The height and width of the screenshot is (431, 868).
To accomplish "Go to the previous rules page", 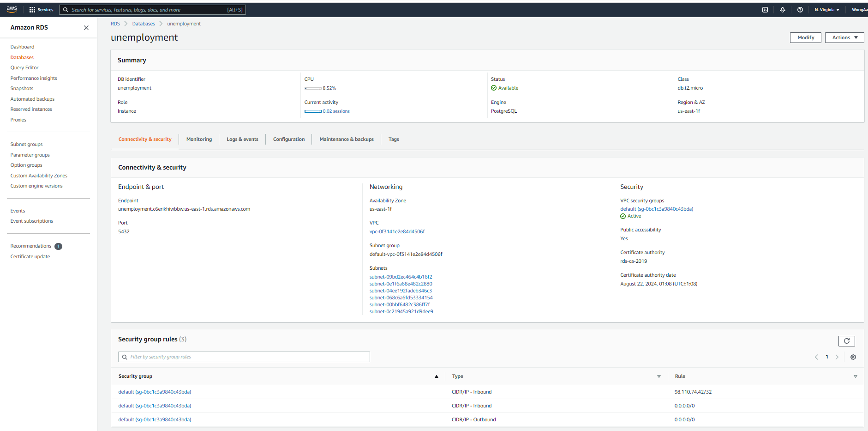I will coord(816,357).
